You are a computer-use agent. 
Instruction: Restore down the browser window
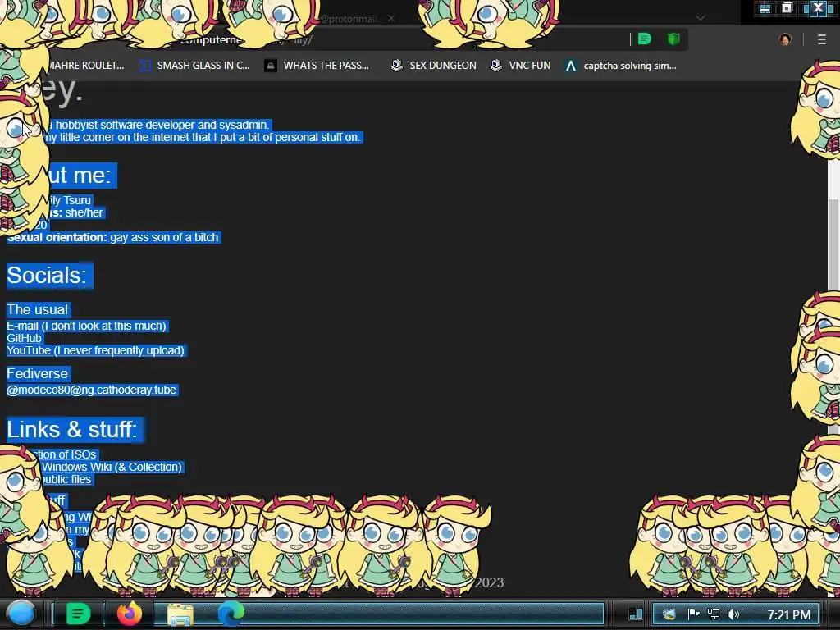(x=787, y=8)
